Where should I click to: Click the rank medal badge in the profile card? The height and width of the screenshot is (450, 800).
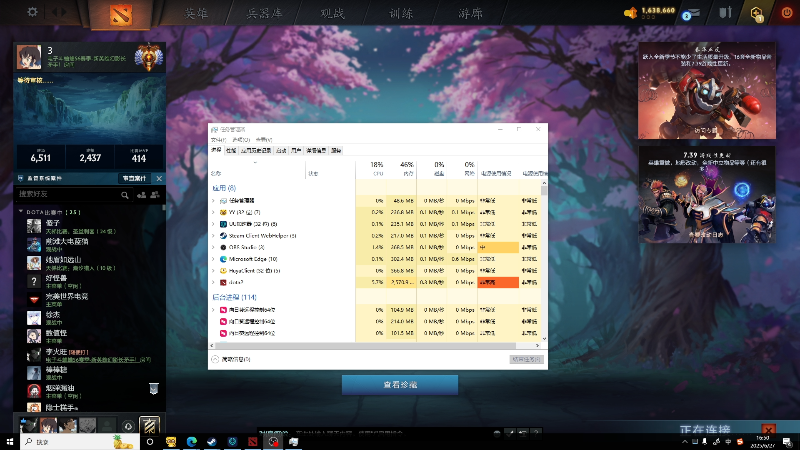(148, 57)
